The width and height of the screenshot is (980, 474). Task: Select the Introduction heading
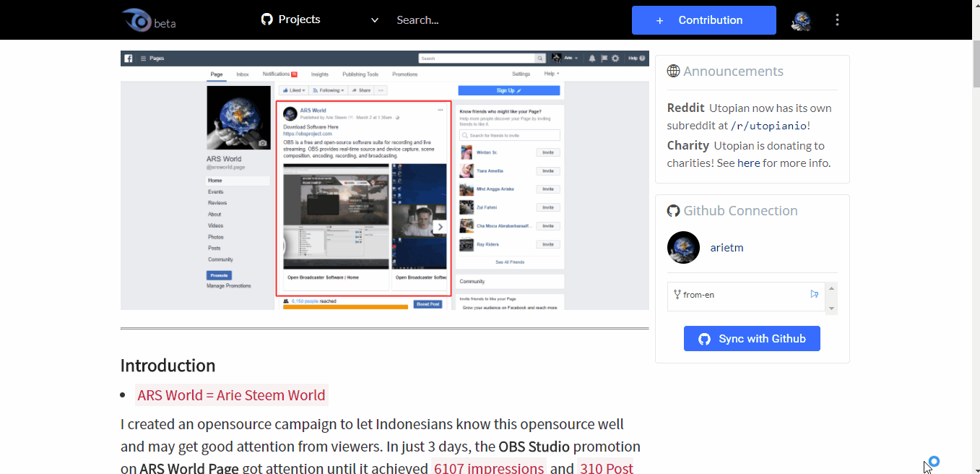(x=168, y=366)
